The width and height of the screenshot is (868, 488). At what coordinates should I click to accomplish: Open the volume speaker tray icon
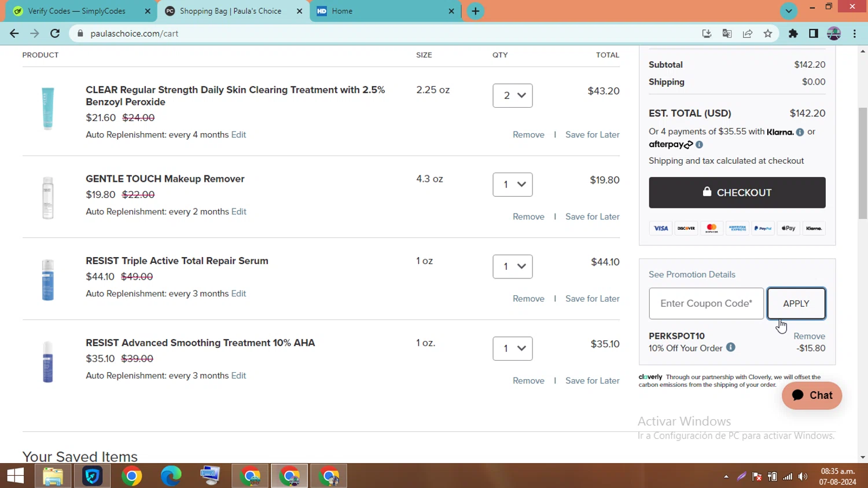[x=803, y=476]
